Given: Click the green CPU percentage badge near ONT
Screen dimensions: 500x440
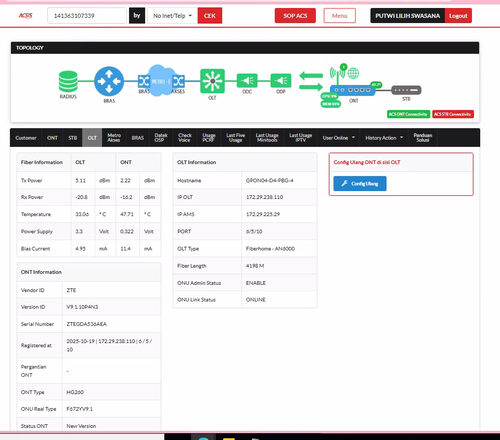Looking at the screenshot, I should pyautogui.click(x=329, y=96).
